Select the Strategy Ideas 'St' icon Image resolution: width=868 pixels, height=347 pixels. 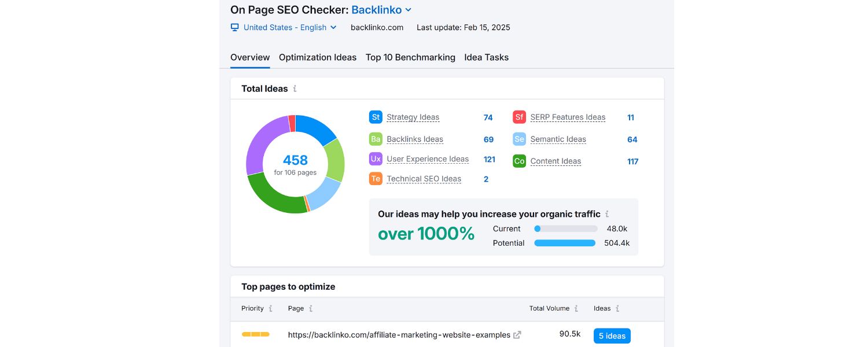(376, 117)
